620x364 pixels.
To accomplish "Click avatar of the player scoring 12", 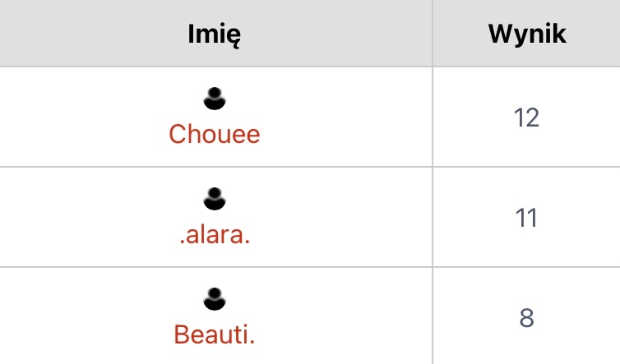I will click(215, 100).
